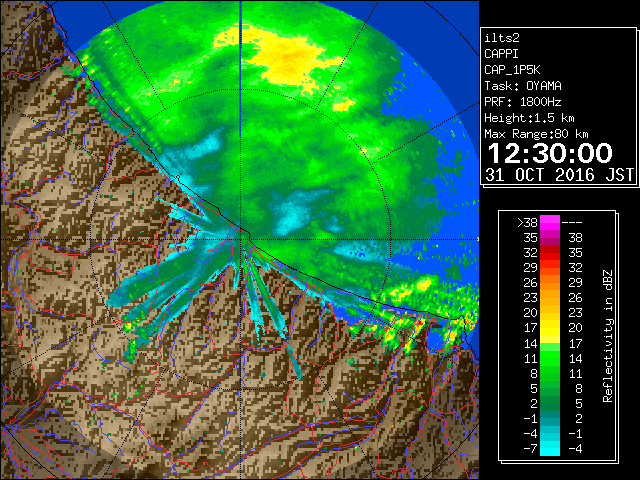Click the magenta >38 dBZ legend swatch
Image resolution: width=640 pixels, height=480 pixels.
[550, 222]
